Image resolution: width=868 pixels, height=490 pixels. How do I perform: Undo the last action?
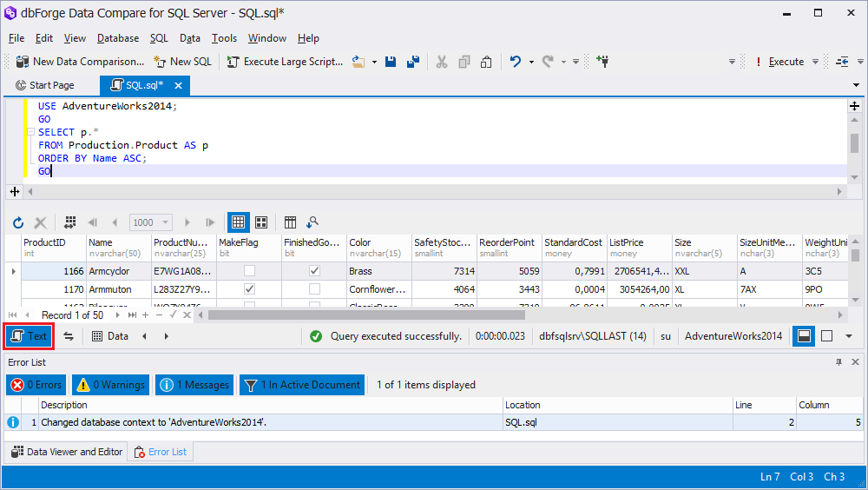516,62
